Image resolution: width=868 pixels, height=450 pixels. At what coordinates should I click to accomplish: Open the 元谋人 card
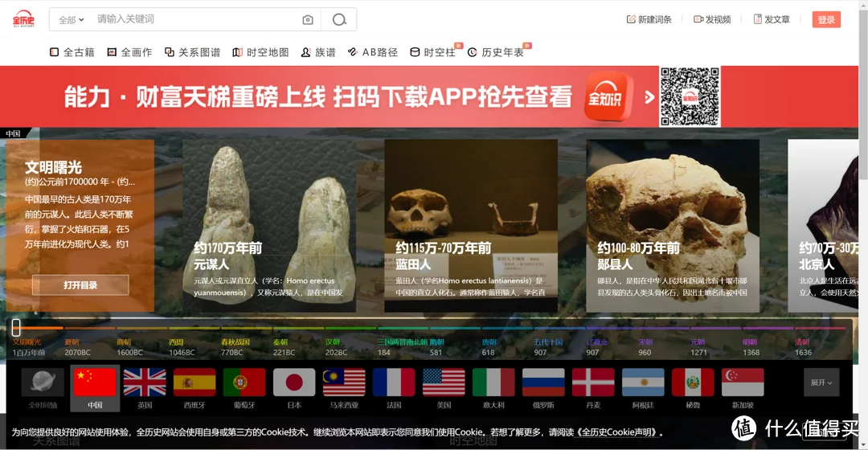pyautogui.click(x=269, y=226)
